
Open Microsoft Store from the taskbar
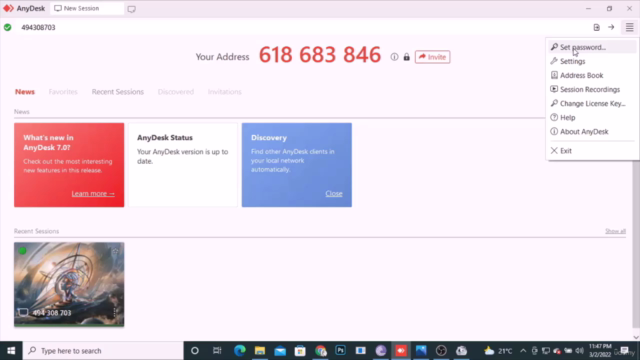300,351
